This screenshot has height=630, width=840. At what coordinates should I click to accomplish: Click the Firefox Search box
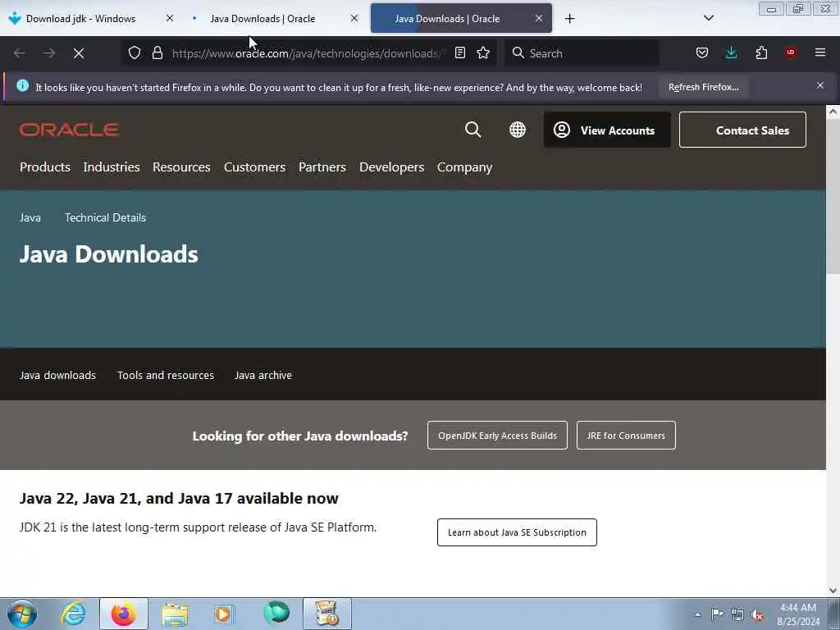click(x=582, y=53)
